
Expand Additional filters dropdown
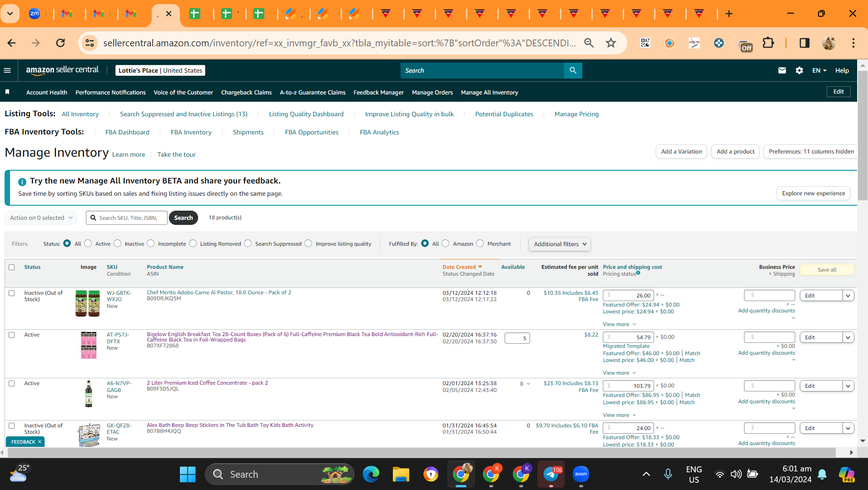coord(560,244)
